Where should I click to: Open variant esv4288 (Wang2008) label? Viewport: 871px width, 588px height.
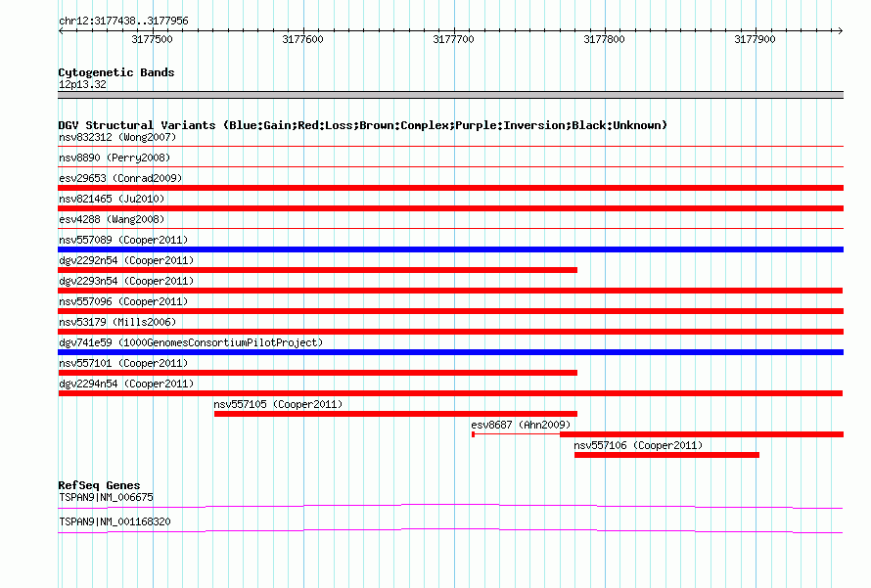coord(112,219)
